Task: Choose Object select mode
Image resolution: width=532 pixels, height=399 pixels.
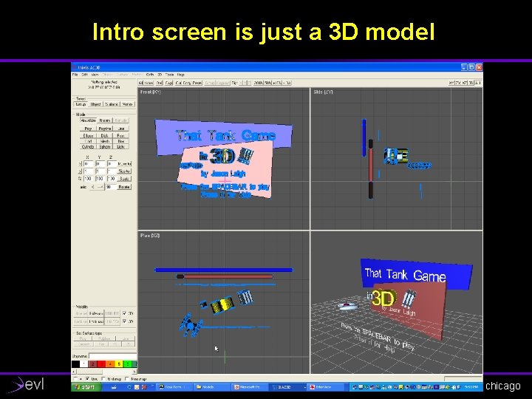Action: (x=95, y=104)
